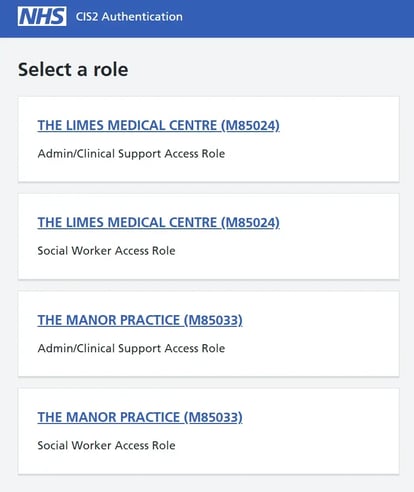Click Admin/Clinical Support Access Role text under Manor

pyautogui.click(x=131, y=348)
